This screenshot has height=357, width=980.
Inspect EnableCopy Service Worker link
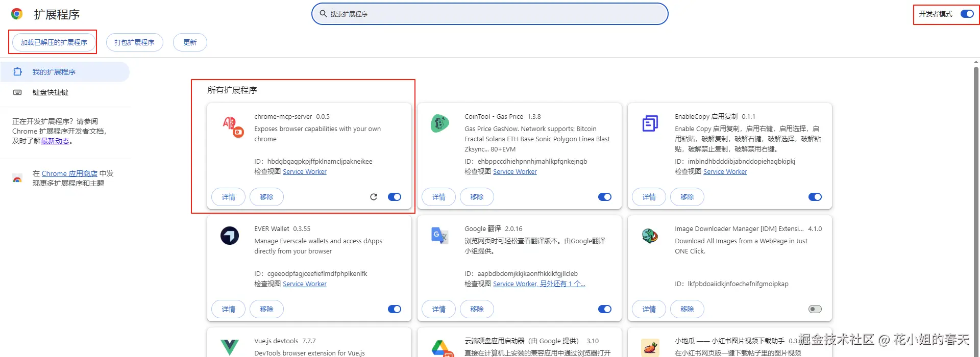pyautogui.click(x=725, y=172)
